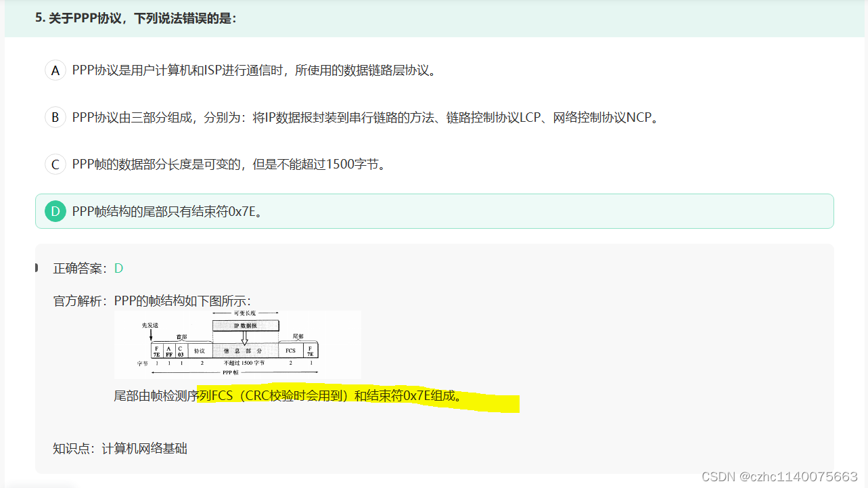Screen dimensions: 868x488
Task: Click option D text about end flag 0x7E
Action: (x=167, y=211)
